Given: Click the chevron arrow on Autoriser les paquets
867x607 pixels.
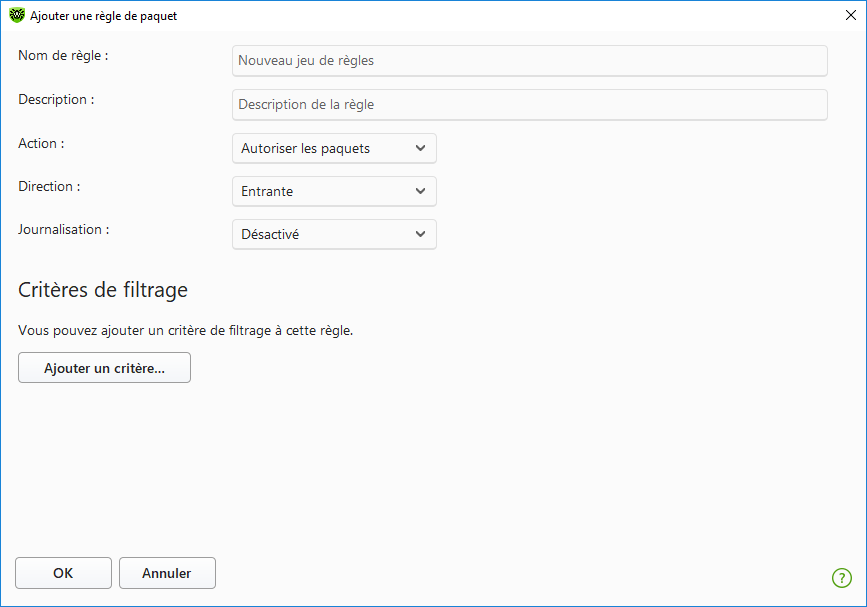Looking at the screenshot, I should pos(419,148).
